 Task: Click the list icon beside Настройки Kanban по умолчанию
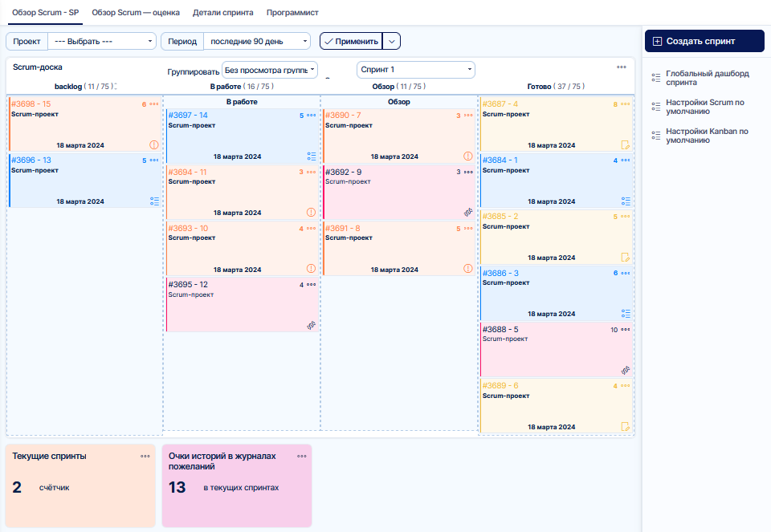point(656,136)
